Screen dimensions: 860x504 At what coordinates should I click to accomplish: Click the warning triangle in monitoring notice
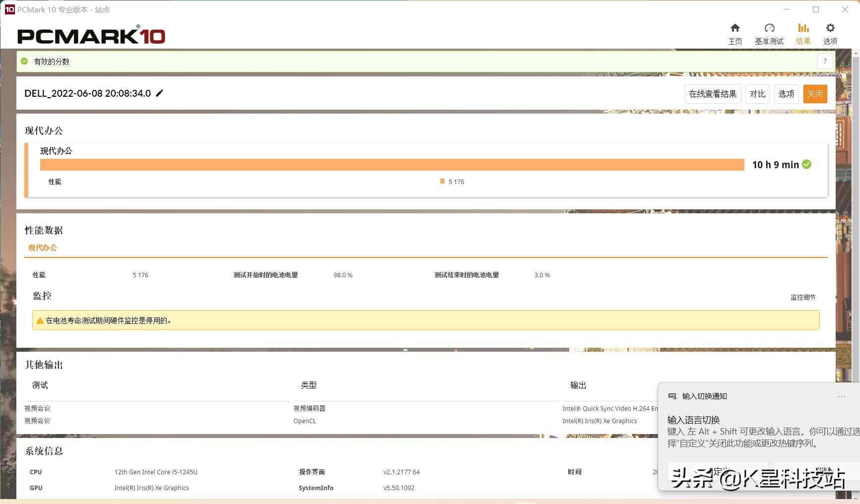click(40, 320)
